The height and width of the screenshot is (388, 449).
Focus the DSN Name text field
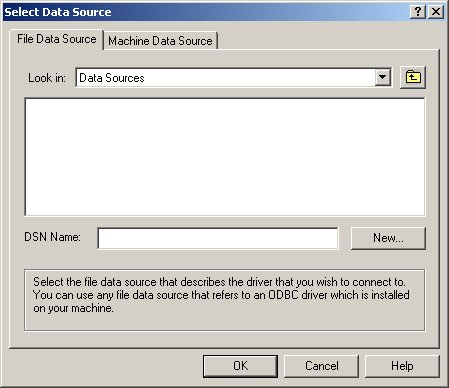coord(218,238)
